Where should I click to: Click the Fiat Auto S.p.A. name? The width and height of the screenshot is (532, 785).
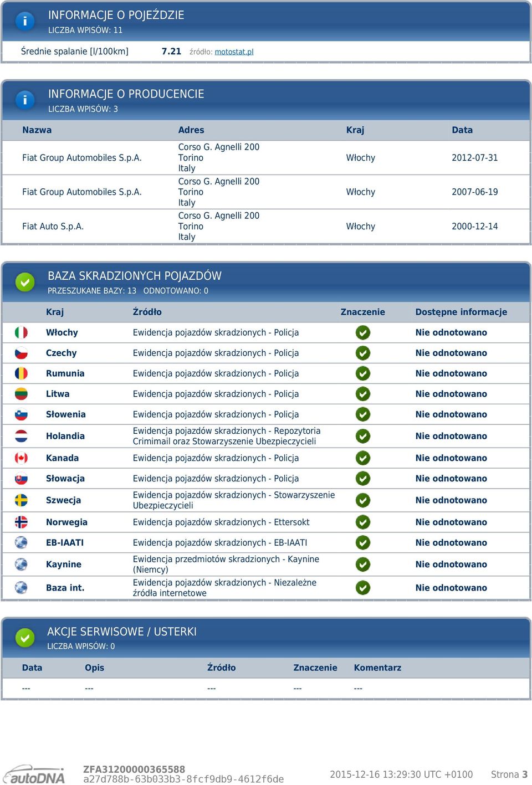[x=53, y=227]
